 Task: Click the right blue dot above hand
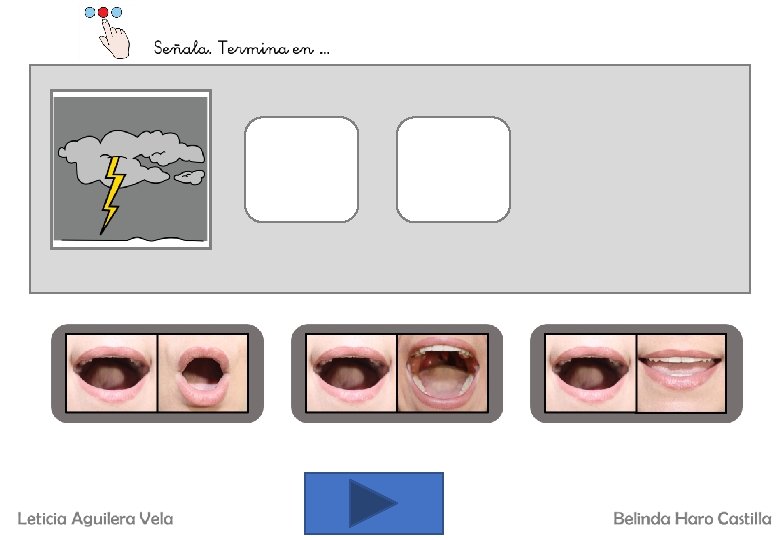[x=116, y=12]
